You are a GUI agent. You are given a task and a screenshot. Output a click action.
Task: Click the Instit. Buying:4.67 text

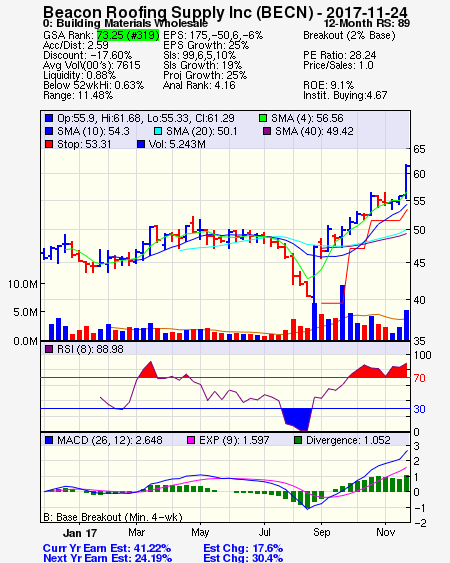click(x=345, y=96)
